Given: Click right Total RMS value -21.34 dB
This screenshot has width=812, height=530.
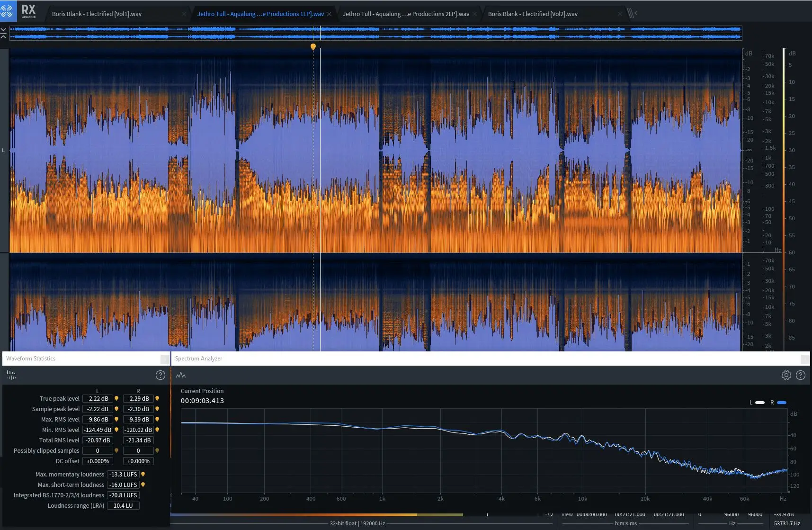Looking at the screenshot, I should (138, 440).
